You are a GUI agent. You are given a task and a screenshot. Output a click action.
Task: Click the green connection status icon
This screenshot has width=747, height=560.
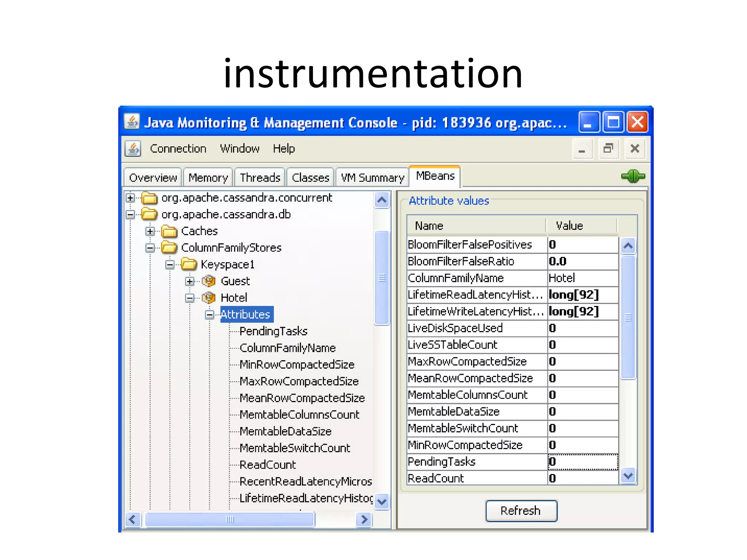click(633, 176)
